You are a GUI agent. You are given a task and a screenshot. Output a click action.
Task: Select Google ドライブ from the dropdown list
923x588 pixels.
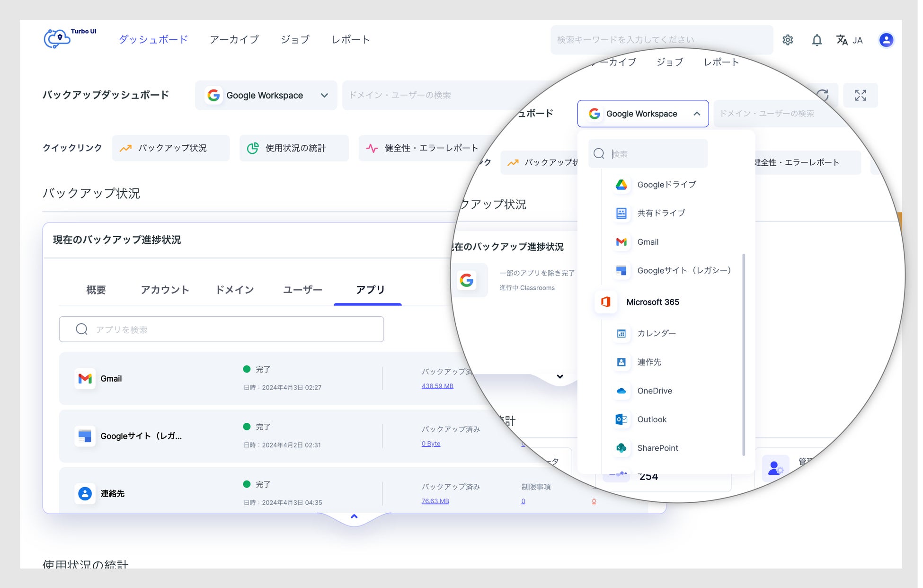666,185
